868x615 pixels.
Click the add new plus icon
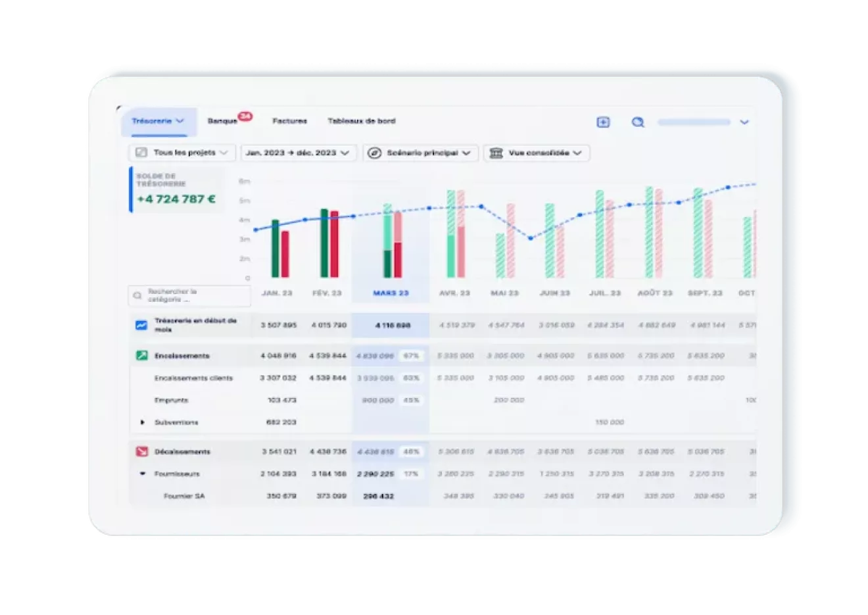pos(603,122)
